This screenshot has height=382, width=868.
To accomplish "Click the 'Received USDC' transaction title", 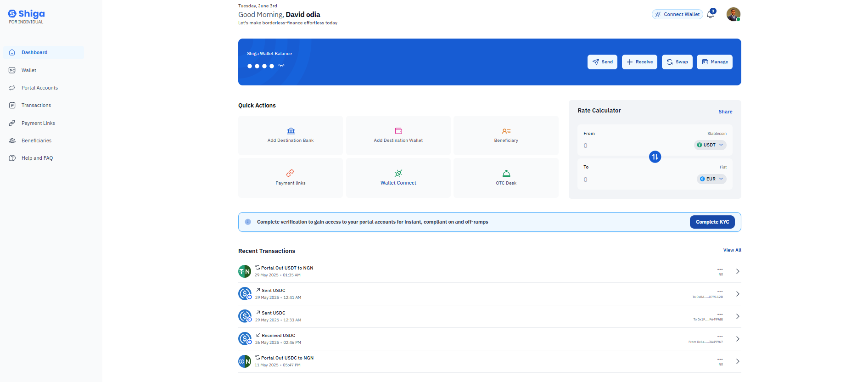I will click(278, 336).
